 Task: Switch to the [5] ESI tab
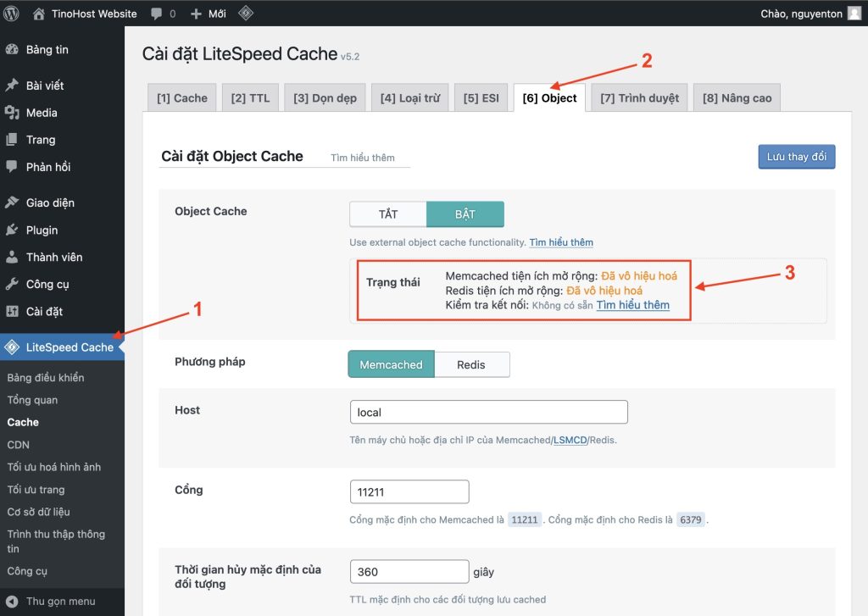pos(481,98)
